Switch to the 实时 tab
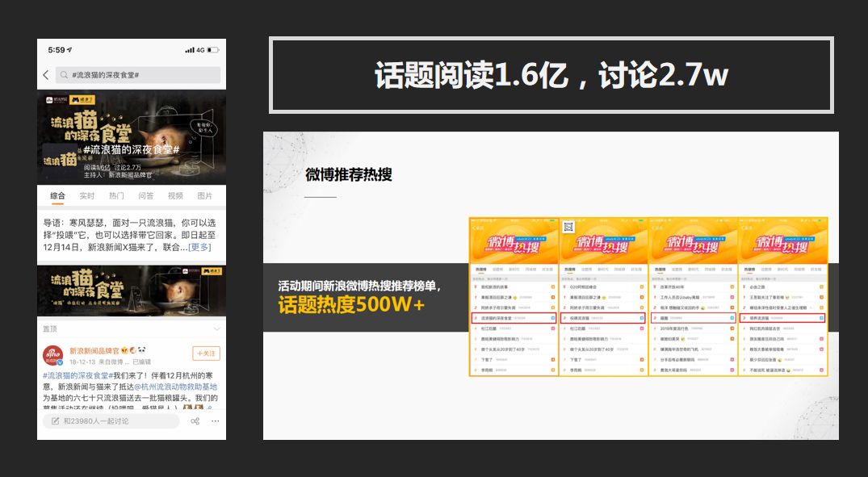868x477 pixels. (x=87, y=196)
